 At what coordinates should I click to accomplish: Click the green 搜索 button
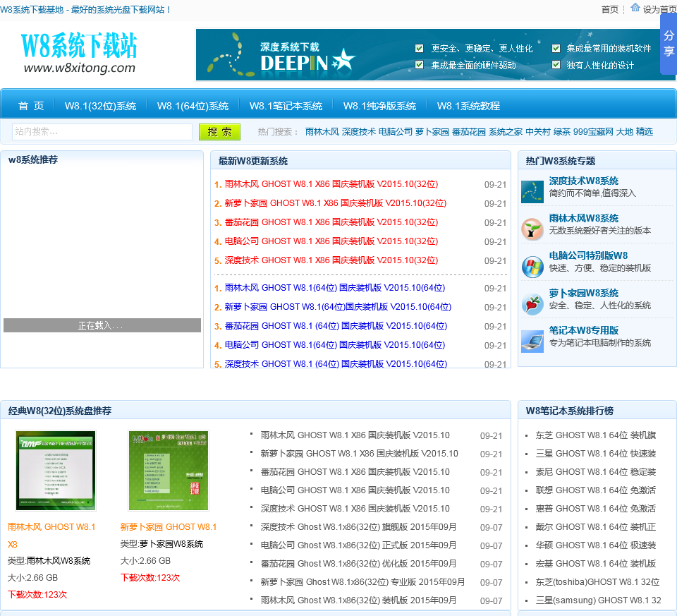pyautogui.click(x=219, y=132)
